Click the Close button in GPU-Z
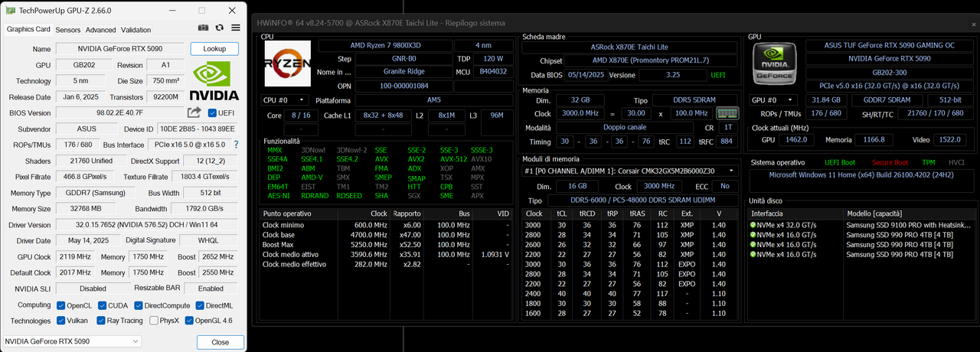This screenshot has width=980, height=352. [220, 342]
